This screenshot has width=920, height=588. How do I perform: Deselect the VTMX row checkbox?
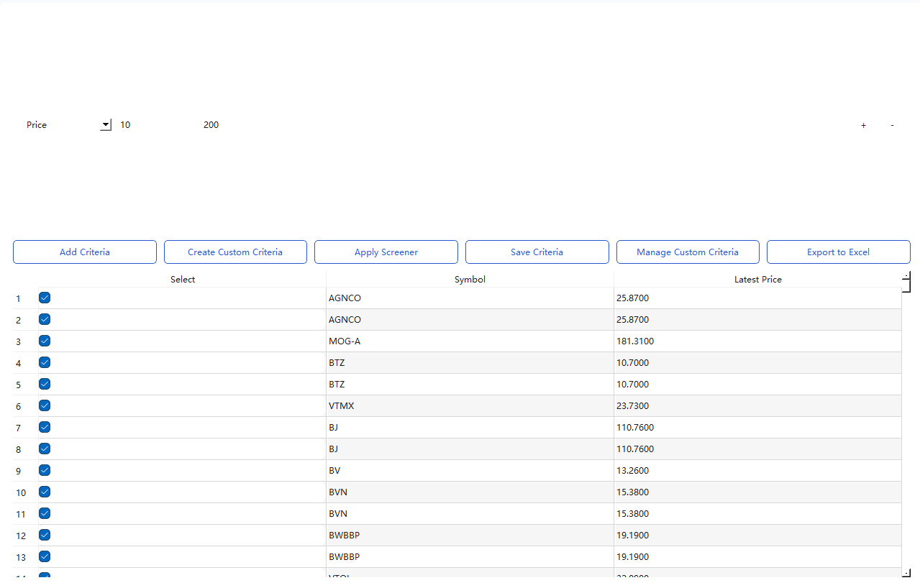[x=45, y=405]
